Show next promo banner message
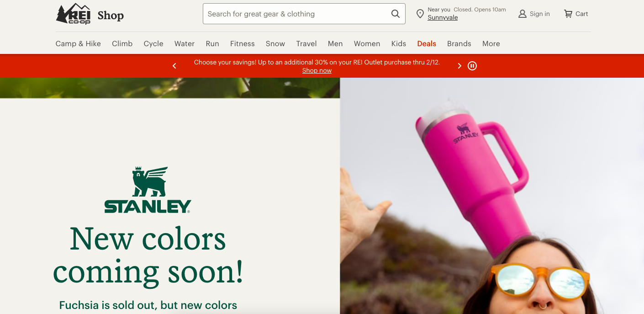 coord(459,66)
